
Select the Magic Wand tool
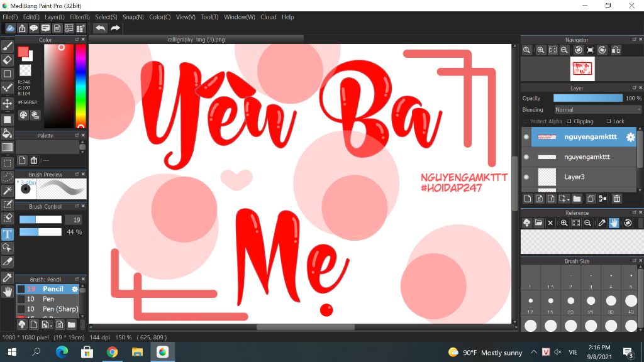pyautogui.click(x=8, y=190)
